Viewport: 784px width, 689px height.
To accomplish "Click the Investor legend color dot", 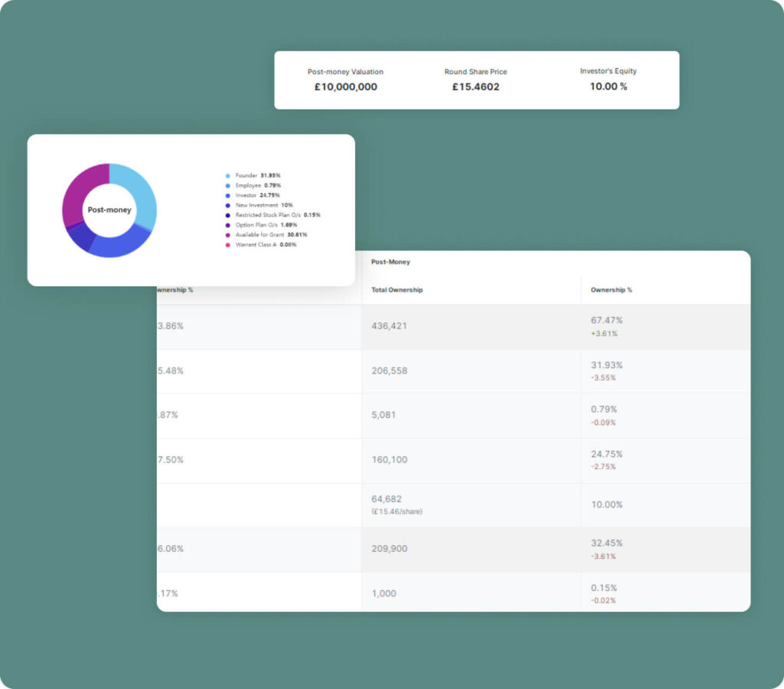I will point(227,195).
